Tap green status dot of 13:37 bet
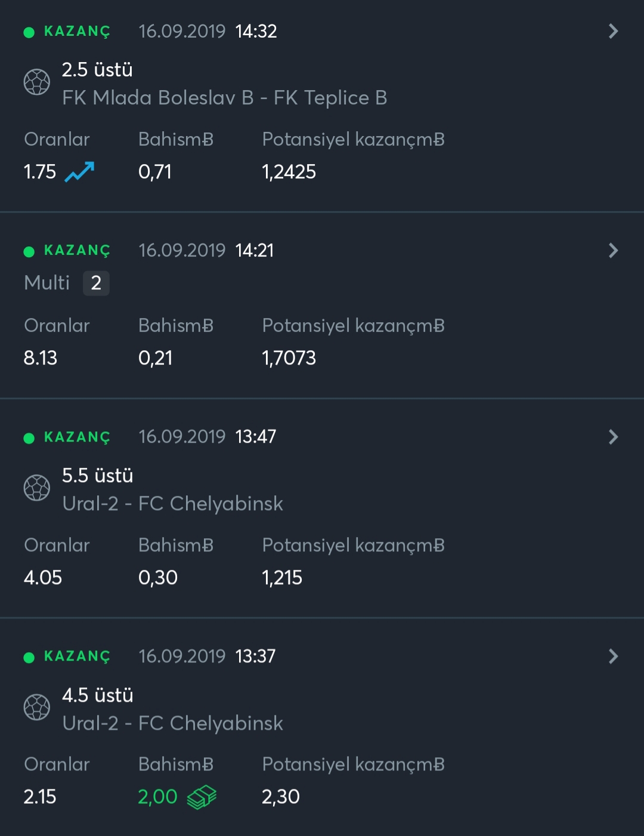This screenshot has width=644, height=836. point(29,658)
